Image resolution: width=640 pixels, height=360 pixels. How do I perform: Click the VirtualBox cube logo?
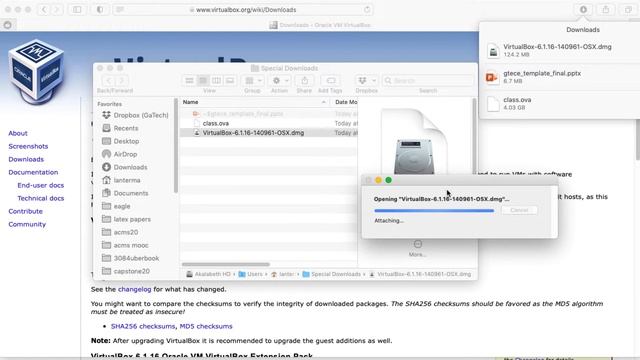pos(36,71)
